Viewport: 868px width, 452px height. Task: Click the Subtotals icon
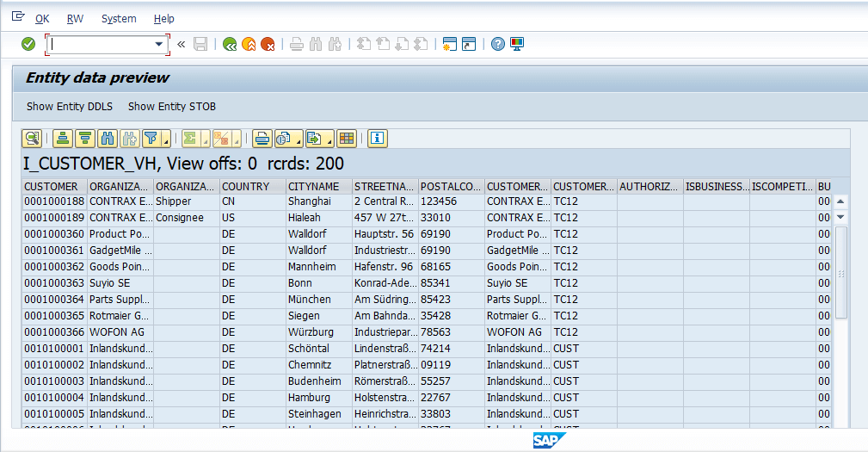click(x=221, y=139)
